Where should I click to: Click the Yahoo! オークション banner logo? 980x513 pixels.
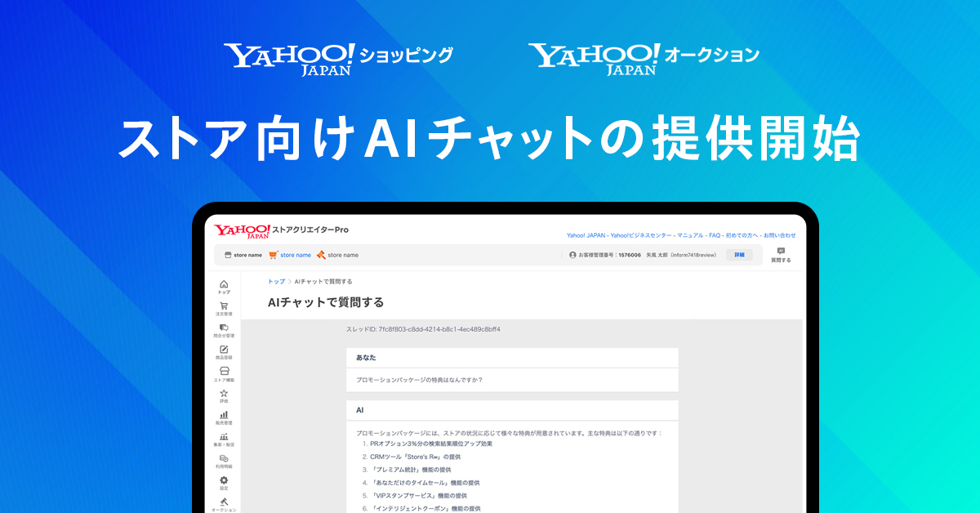(644, 59)
